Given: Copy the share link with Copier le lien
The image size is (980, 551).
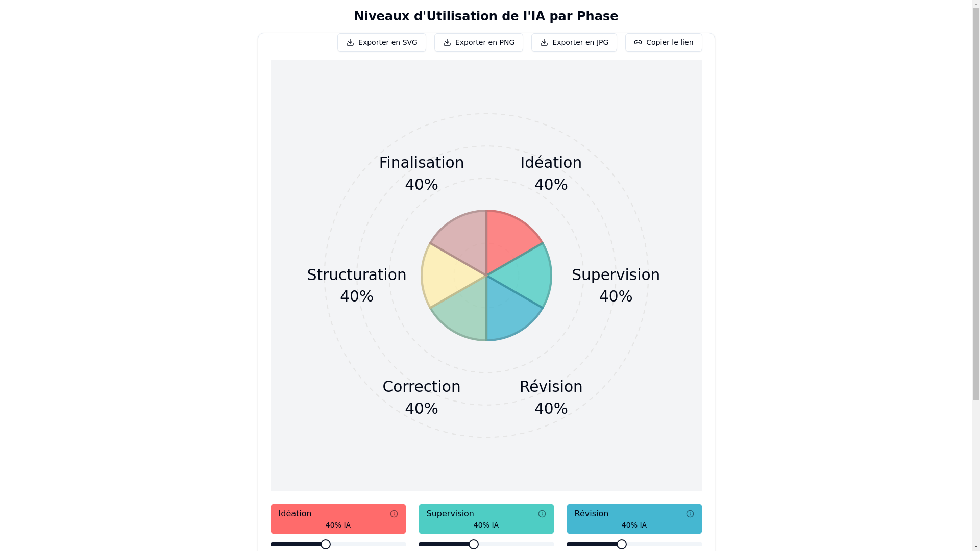Looking at the screenshot, I should pyautogui.click(x=664, y=42).
